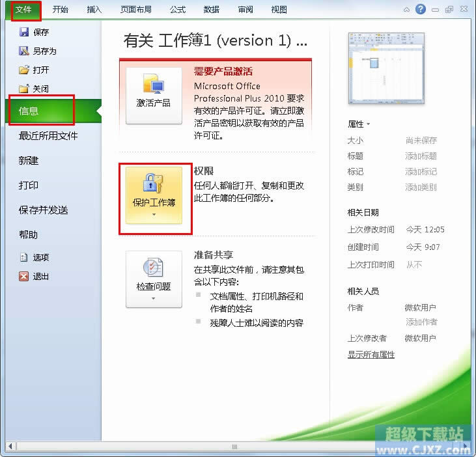Click last modified by 微软用户 value
This screenshot has width=476, height=457.
point(421,338)
